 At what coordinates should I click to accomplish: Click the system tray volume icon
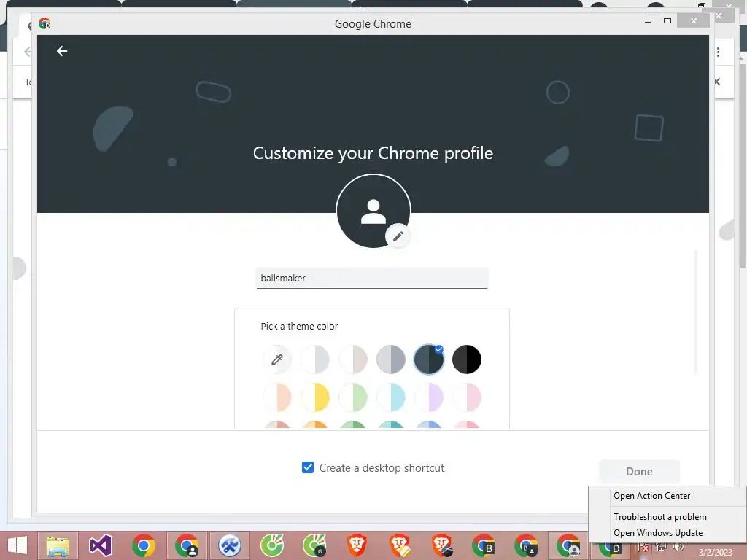pos(678,547)
